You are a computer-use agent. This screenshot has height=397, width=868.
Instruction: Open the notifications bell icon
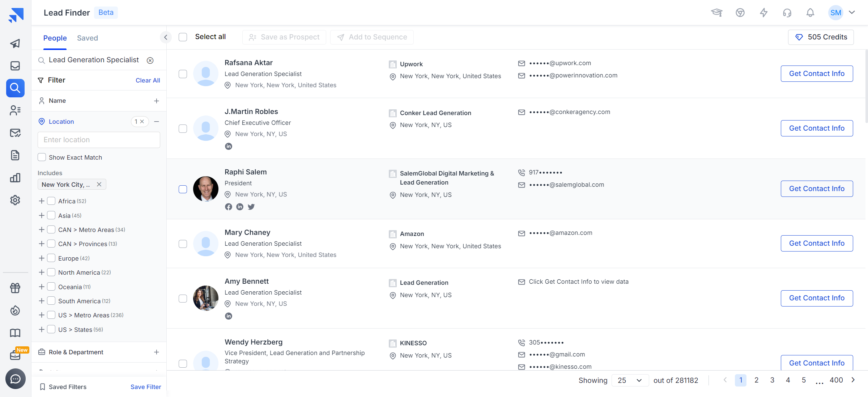810,13
